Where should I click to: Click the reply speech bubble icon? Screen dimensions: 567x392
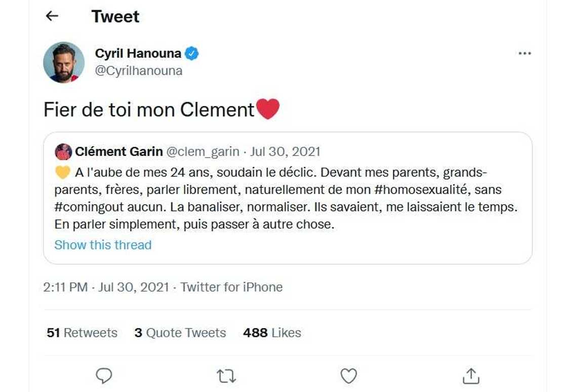coord(104,376)
